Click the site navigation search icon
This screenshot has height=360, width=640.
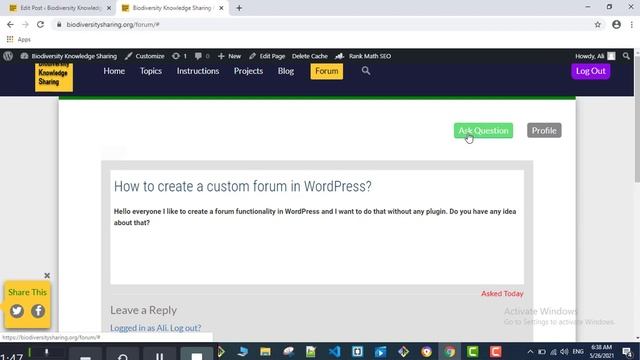[x=366, y=71]
